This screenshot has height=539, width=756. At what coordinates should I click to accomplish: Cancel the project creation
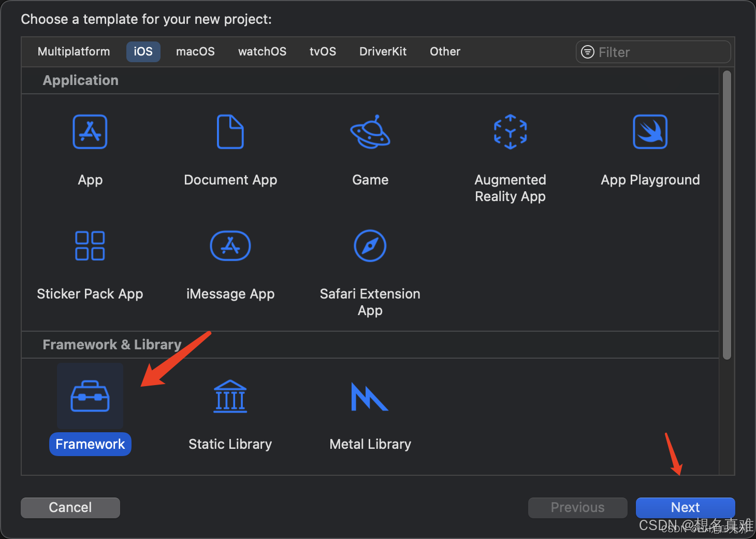pyautogui.click(x=70, y=507)
